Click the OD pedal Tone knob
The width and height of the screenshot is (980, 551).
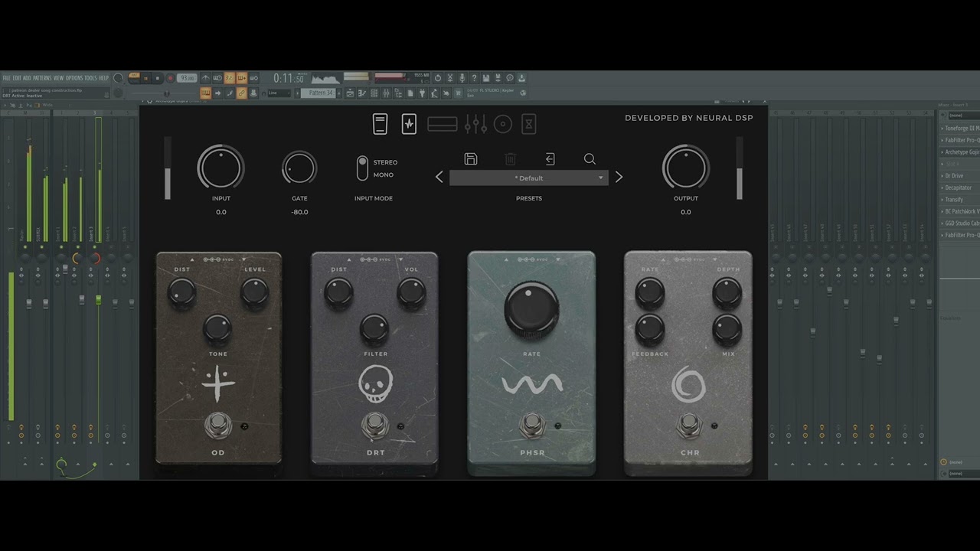click(218, 330)
